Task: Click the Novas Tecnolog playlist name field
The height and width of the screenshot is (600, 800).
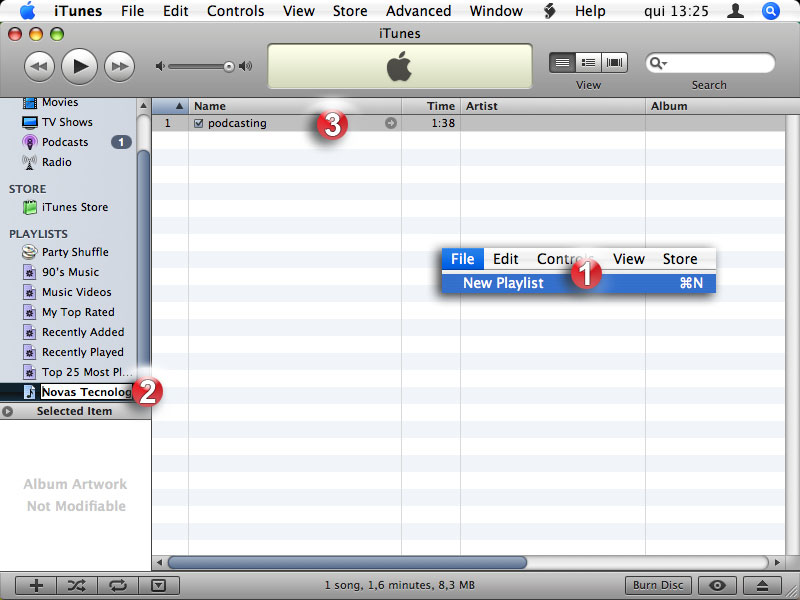Action: 87,392
